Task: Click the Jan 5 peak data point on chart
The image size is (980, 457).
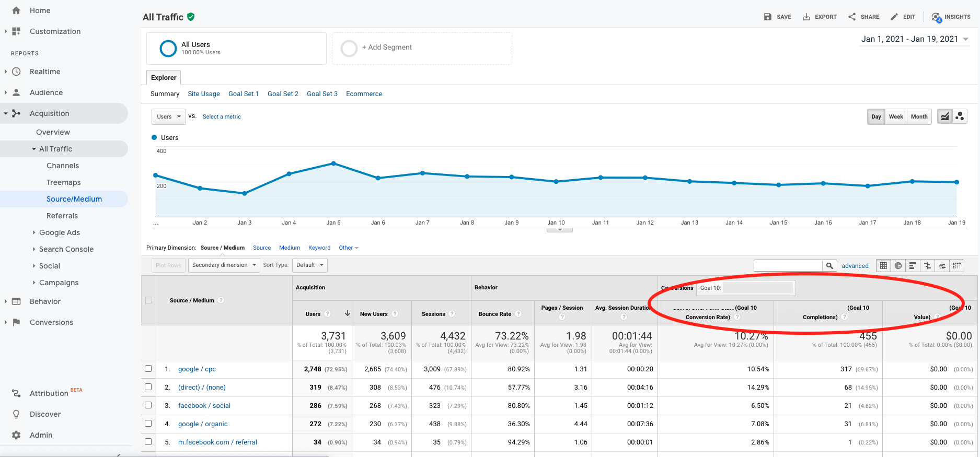Action: pyautogui.click(x=333, y=163)
